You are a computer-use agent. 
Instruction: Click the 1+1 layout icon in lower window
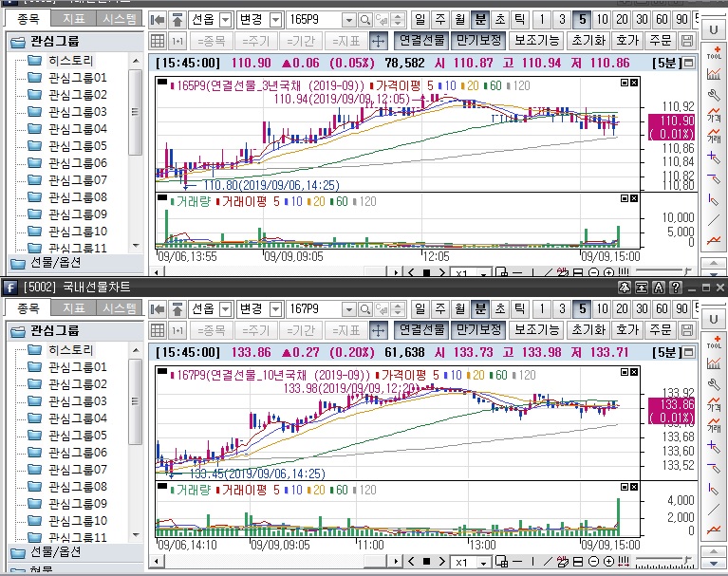pyautogui.click(x=177, y=329)
